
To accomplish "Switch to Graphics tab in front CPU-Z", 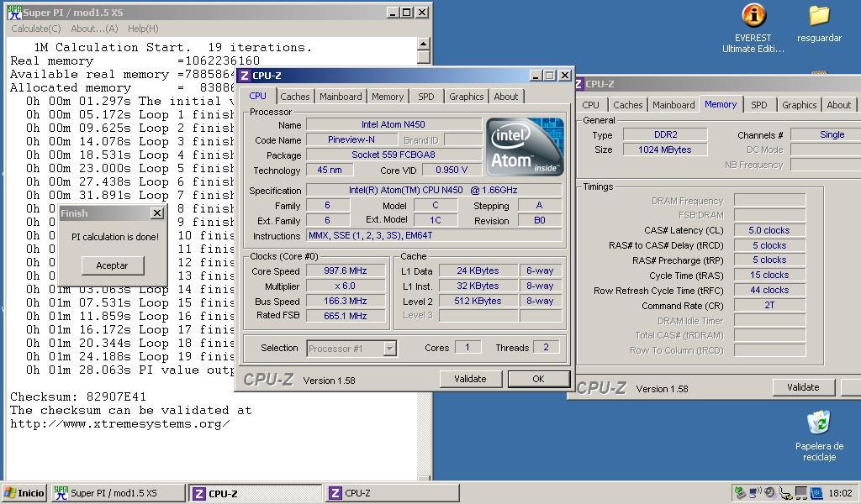I will [466, 97].
